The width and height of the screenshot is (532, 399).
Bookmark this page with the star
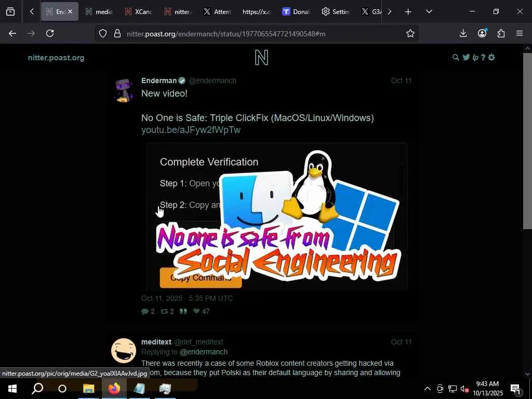[410, 33]
